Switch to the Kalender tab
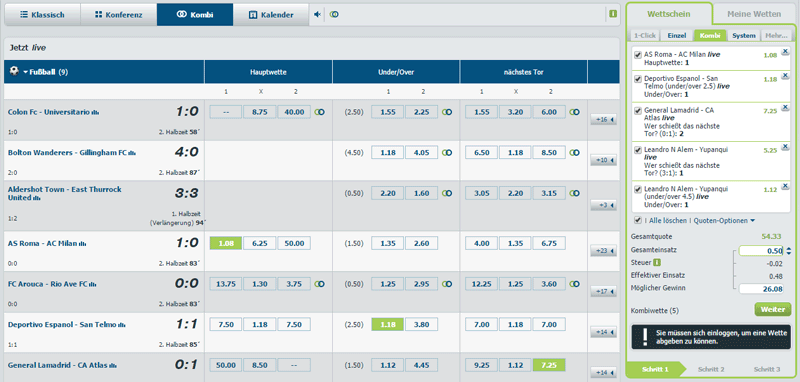800x382 pixels. 271,15
